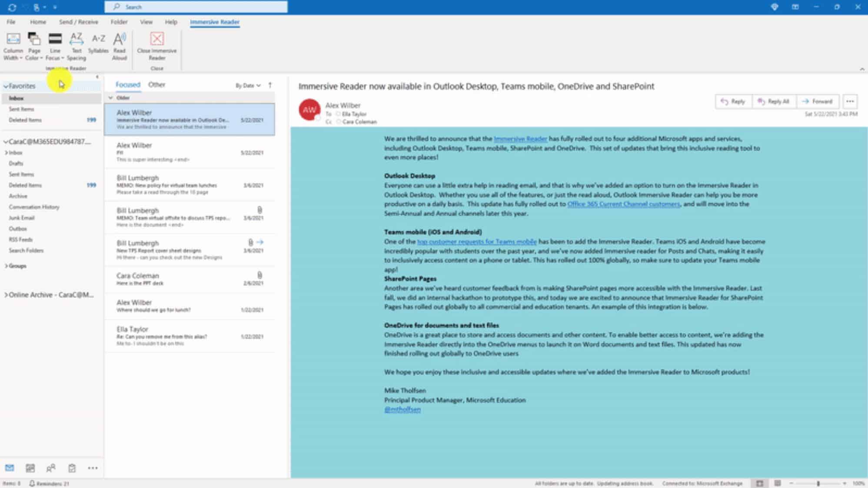Open the Tasks view icon
Image resolution: width=868 pixels, height=488 pixels.
72,468
